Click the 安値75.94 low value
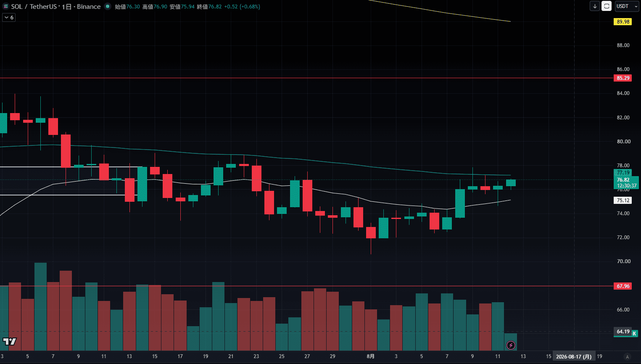 coord(182,7)
